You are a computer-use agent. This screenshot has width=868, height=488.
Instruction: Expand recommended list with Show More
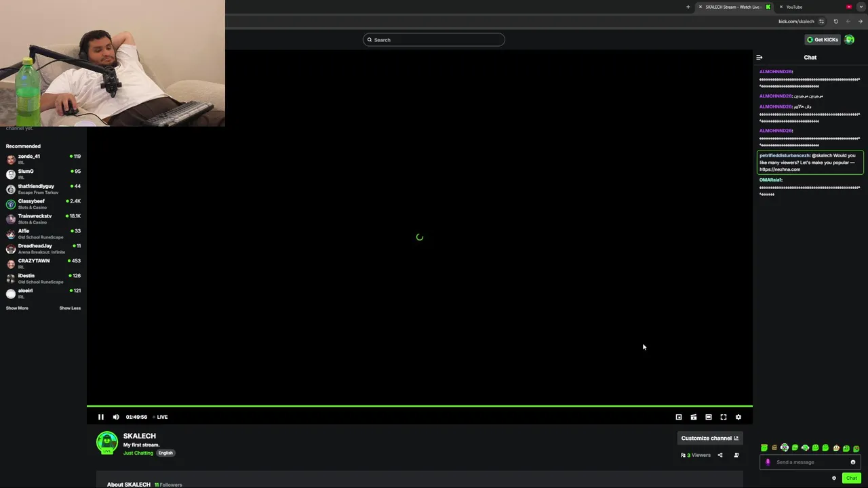coord(17,308)
